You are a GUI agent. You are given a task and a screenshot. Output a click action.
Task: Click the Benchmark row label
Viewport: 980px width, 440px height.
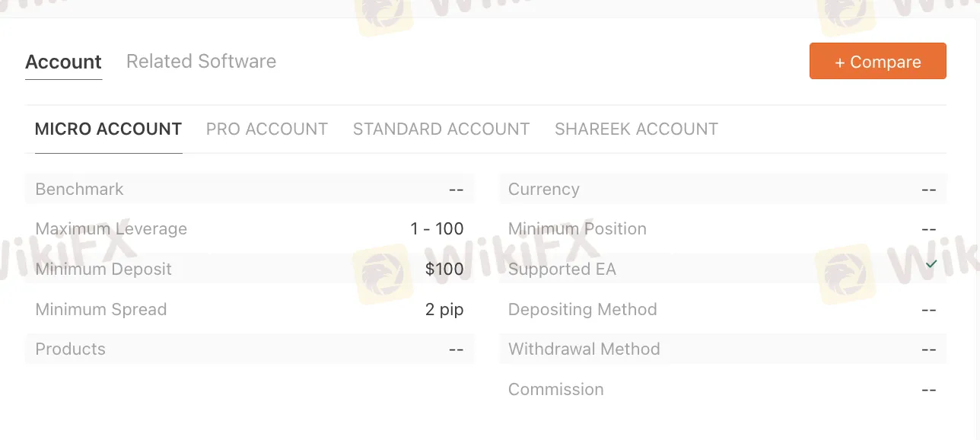[x=79, y=190]
